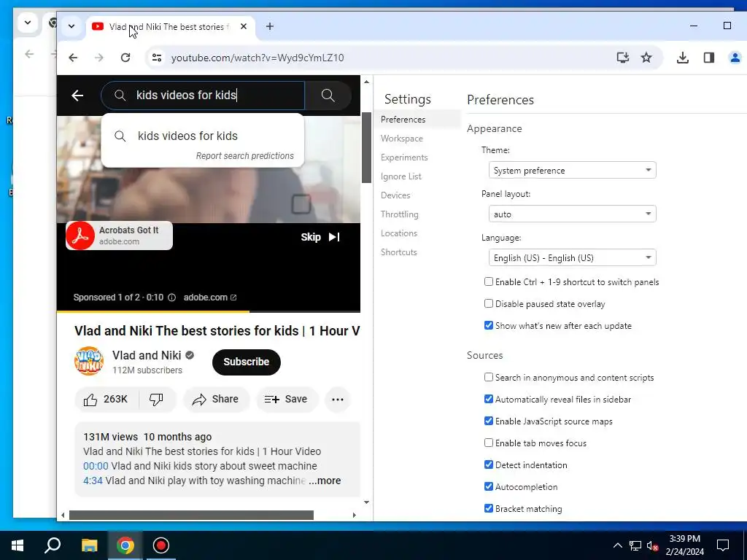Image resolution: width=747 pixels, height=560 pixels.
Task: Skip the Adobe ad
Action: coord(320,237)
